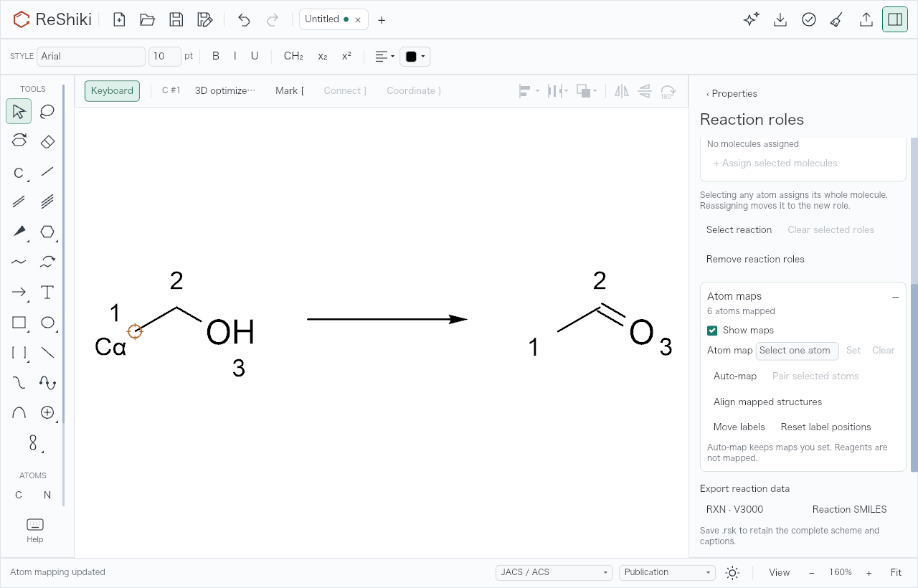This screenshot has width=918, height=588.
Task: Select the arrow selection tool
Action: click(x=19, y=112)
